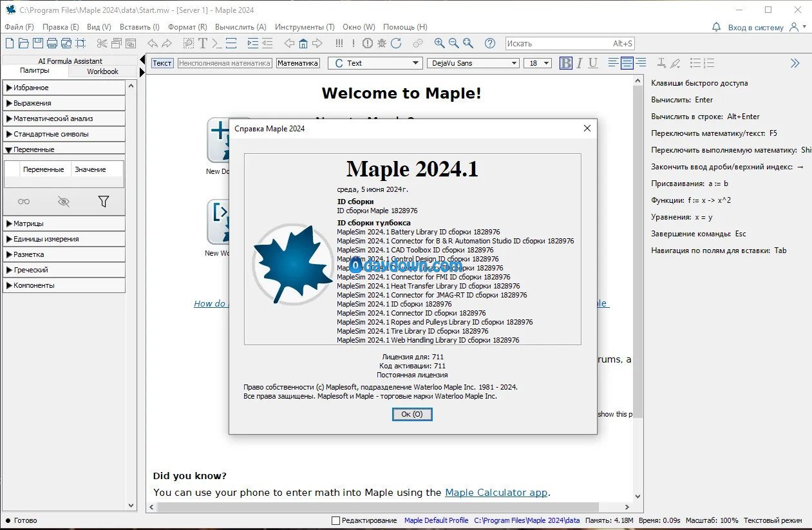The width and height of the screenshot is (812, 530).
Task: Click the Help question mark icon
Action: 489,43
